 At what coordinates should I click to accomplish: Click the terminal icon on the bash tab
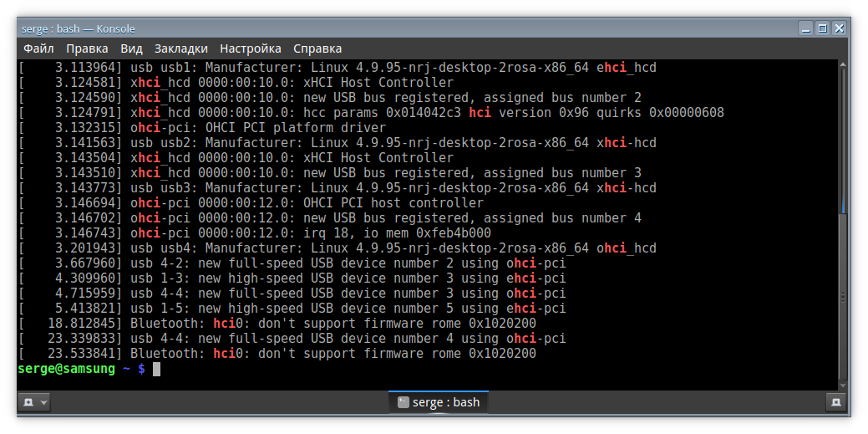404,402
